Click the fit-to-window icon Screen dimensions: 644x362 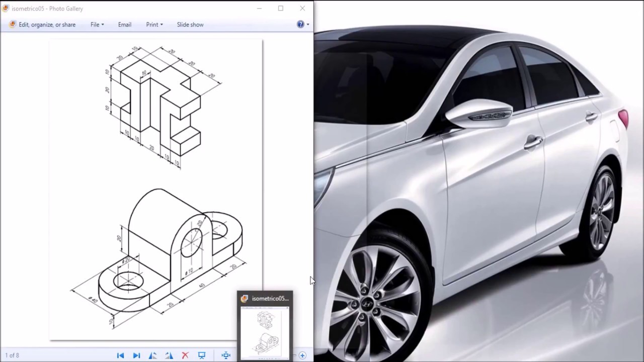[226, 355]
